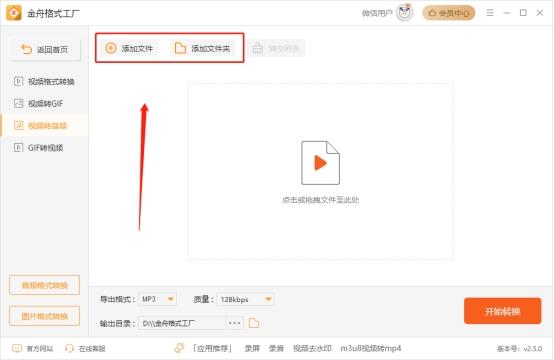Expand the 质量 128kbps dropdown
Image resolution: width=554 pixels, height=360 pixels.
point(244,299)
